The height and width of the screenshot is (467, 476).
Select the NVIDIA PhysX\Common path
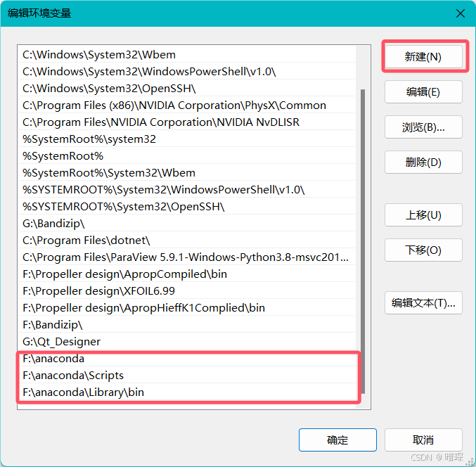[x=187, y=105]
